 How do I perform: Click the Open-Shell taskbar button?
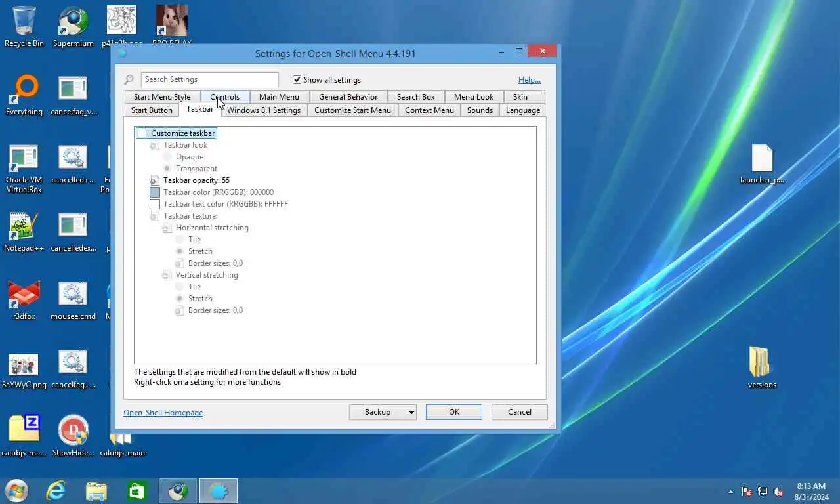(x=219, y=491)
